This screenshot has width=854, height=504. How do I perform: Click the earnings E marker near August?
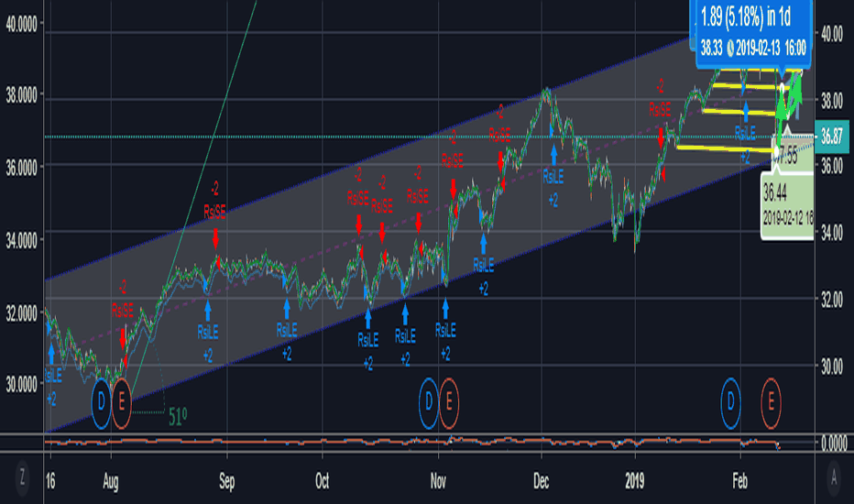[122, 402]
